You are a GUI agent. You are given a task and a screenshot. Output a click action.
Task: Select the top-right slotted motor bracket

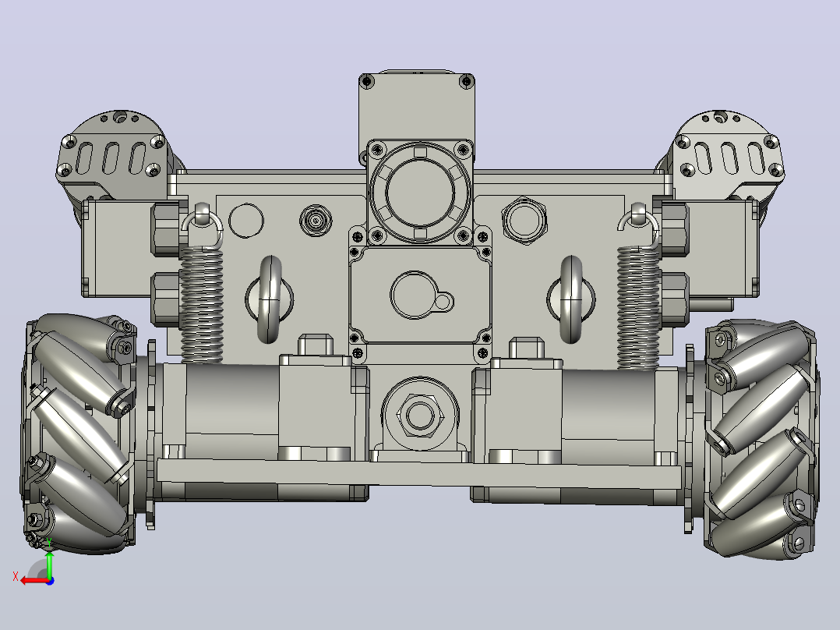tap(727, 154)
